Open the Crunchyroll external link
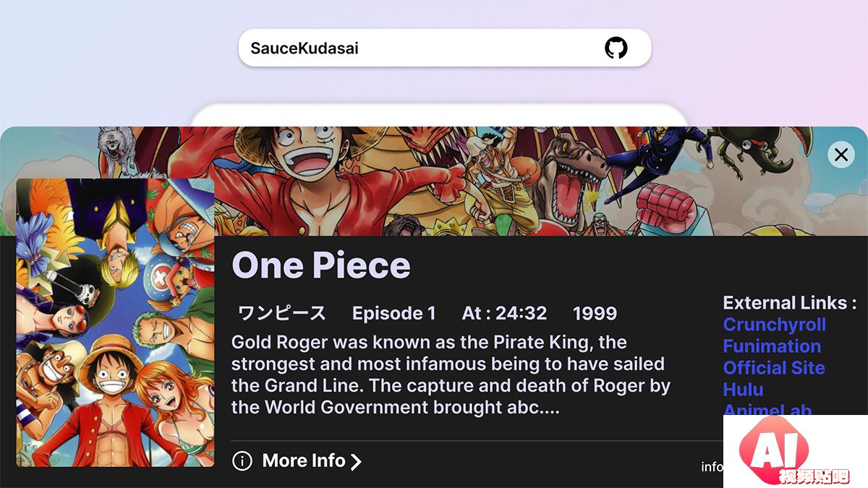Viewport: 868px width, 488px height. pyautogui.click(x=774, y=325)
